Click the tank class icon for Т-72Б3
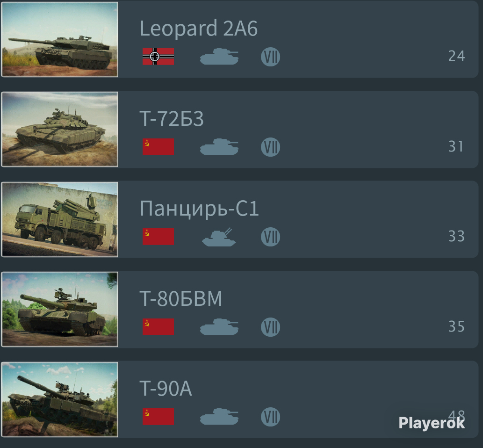 tap(219, 147)
